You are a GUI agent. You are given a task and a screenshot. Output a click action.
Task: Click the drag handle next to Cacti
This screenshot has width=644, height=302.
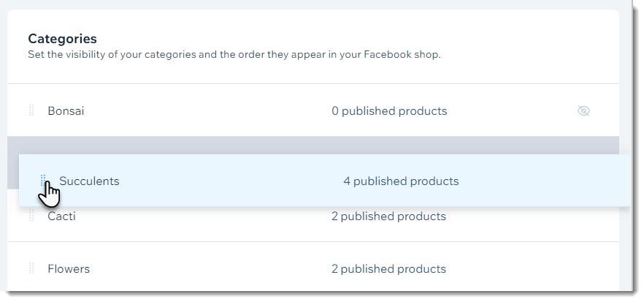[31, 215]
